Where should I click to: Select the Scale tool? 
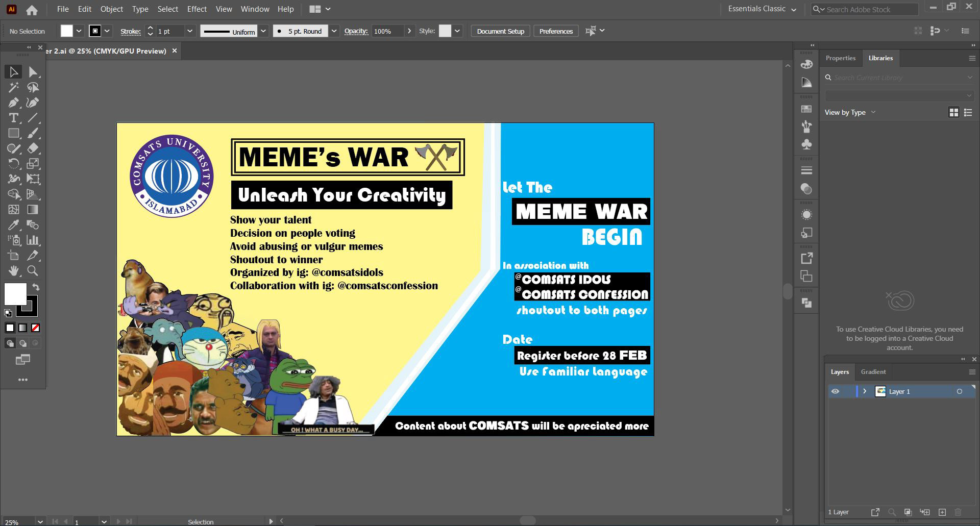33,164
